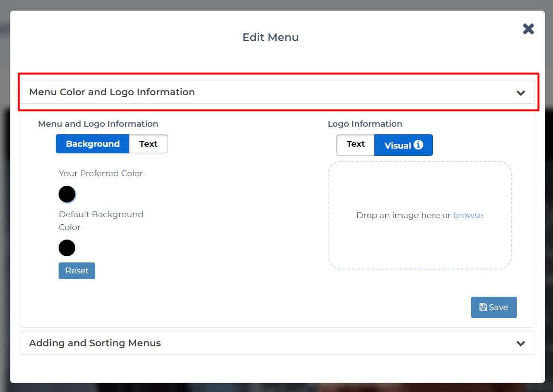The width and height of the screenshot is (553, 392).
Task: Click the image drop zone area
Action: [x=419, y=243]
